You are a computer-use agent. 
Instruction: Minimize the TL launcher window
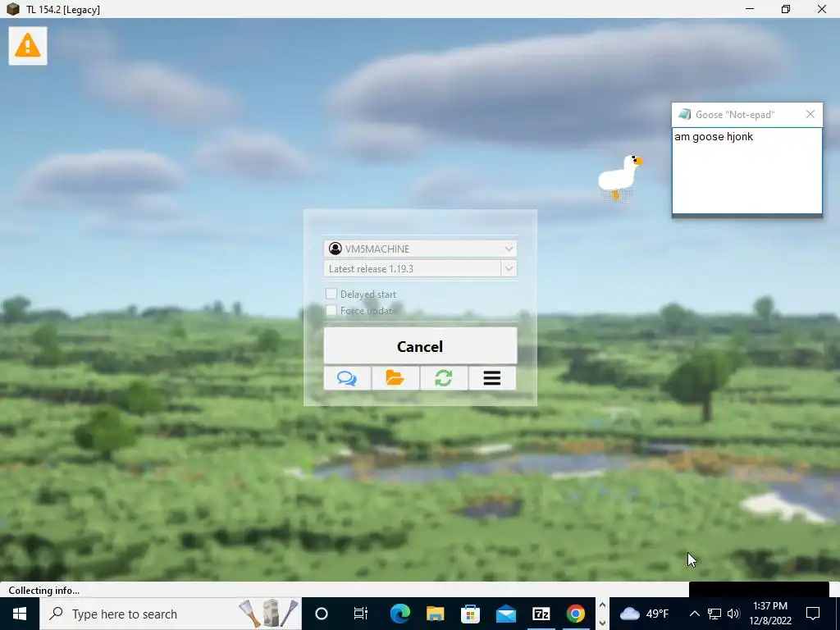[750, 9]
